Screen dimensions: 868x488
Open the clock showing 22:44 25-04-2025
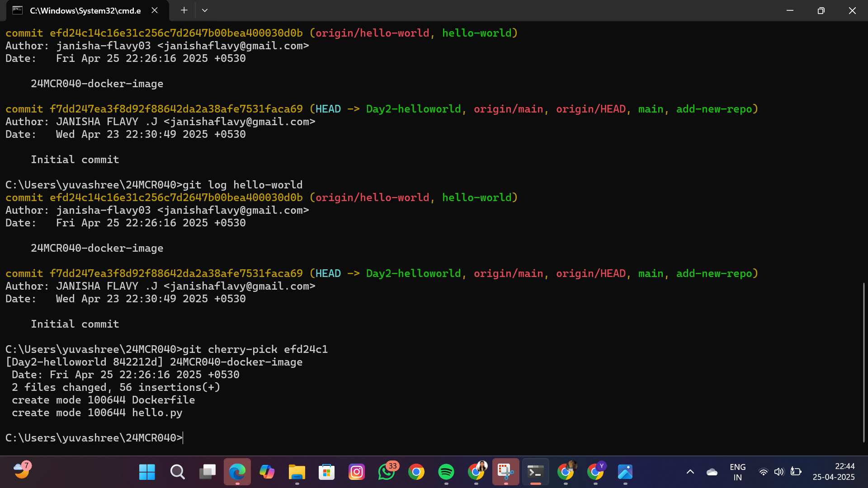pyautogui.click(x=834, y=472)
